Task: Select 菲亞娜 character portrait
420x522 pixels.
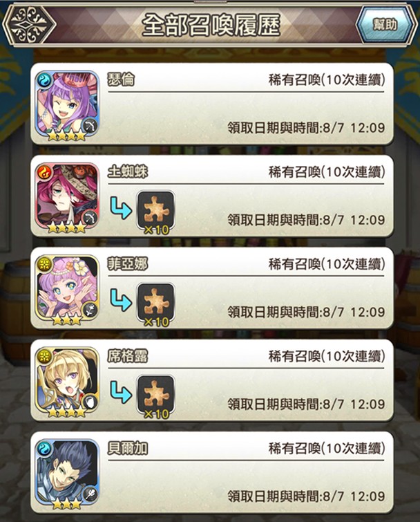Action: click(67, 289)
